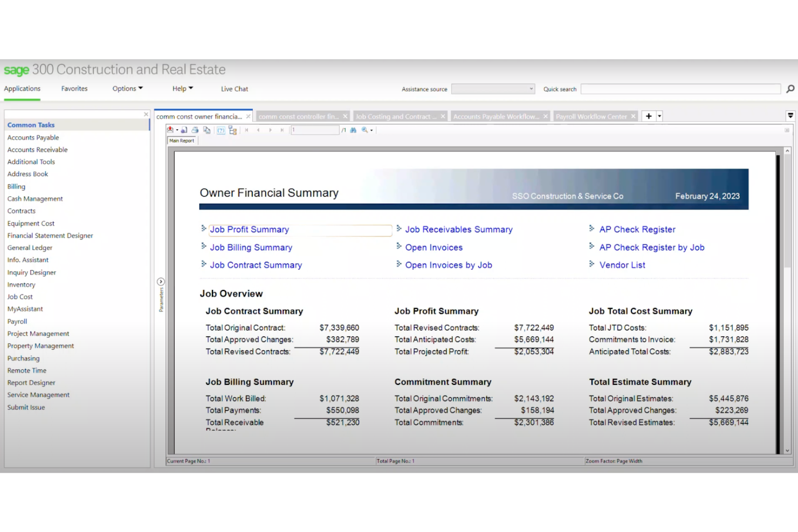Open the Job Billing Summary link
Image resolution: width=798 pixels, height=532 pixels.
point(251,247)
